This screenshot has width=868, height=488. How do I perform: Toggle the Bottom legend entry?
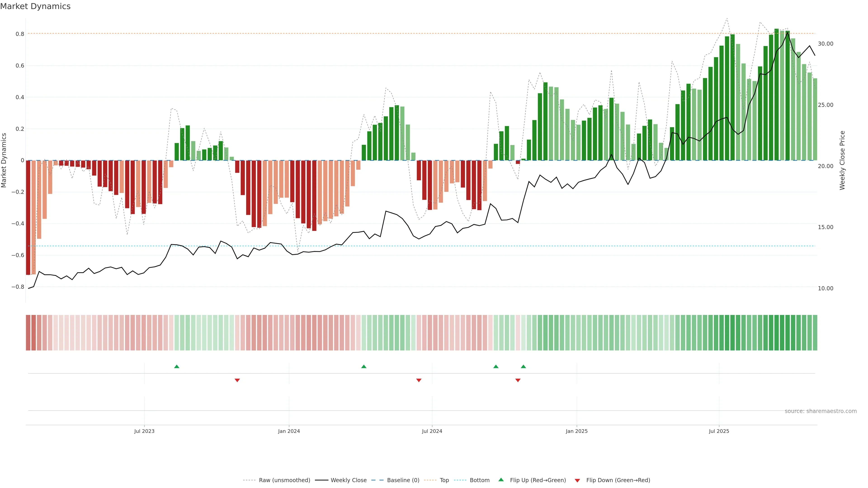[x=479, y=480]
